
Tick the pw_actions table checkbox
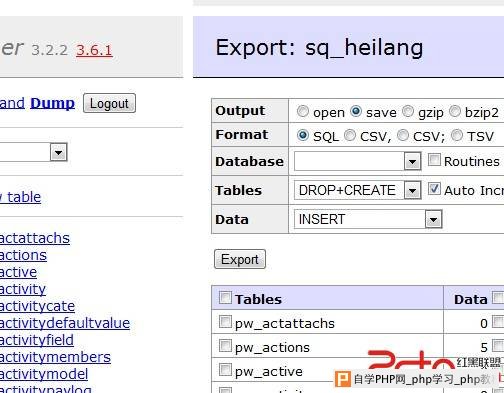pyautogui.click(x=225, y=346)
